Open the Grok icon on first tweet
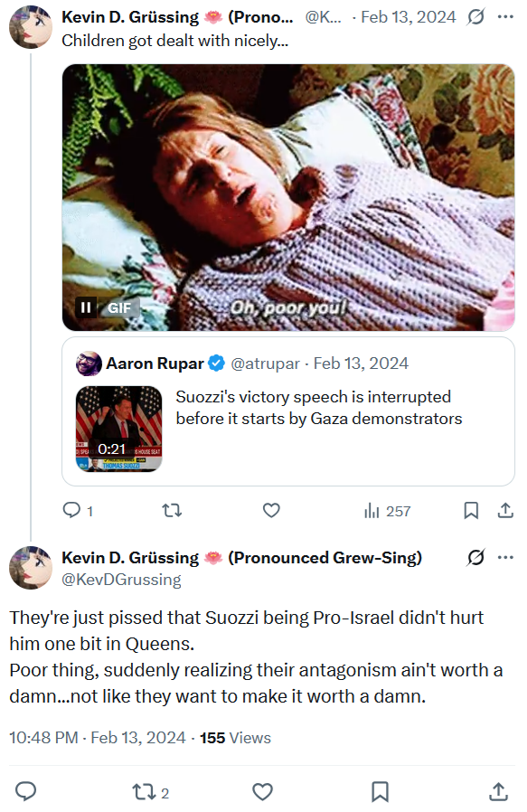Viewport: 527px width, 812px height. point(475,17)
